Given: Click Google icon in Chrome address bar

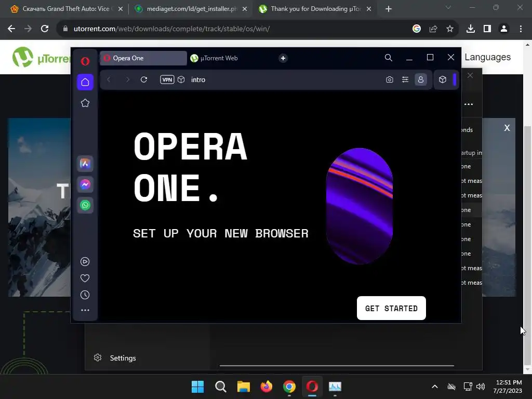Looking at the screenshot, I should coord(417,29).
